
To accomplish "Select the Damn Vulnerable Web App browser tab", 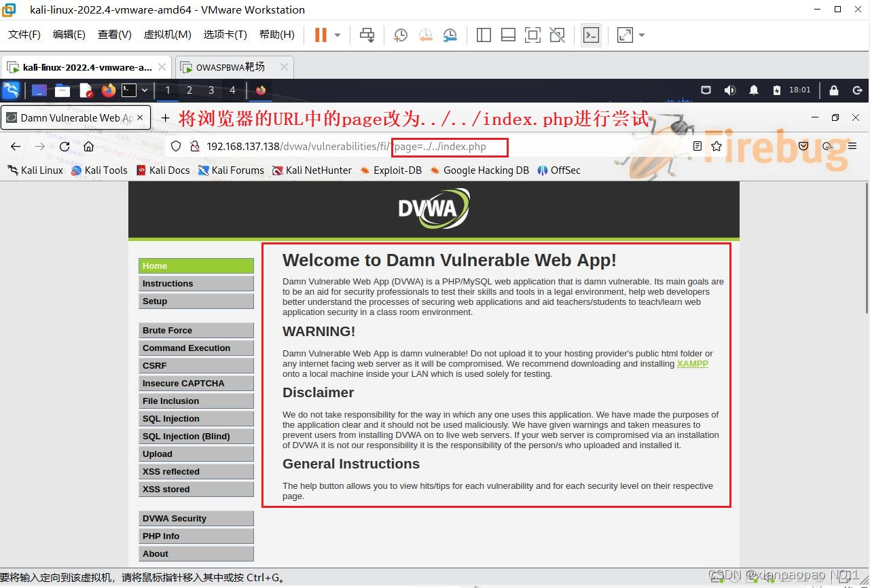I will tap(75, 117).
